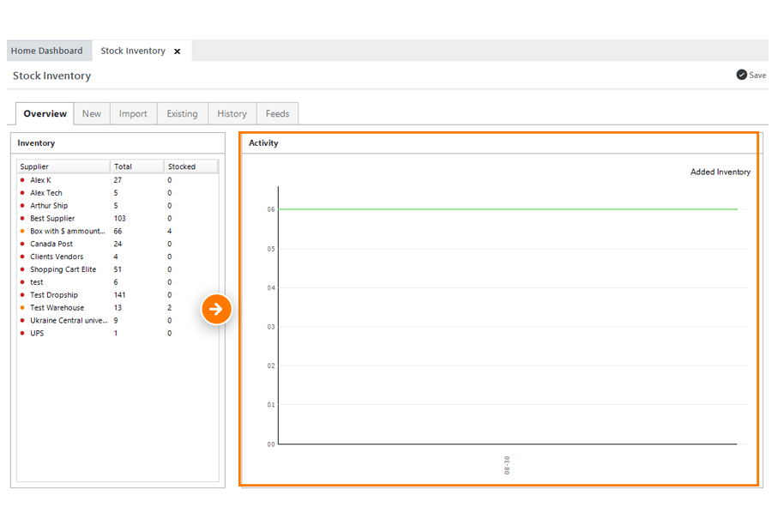Click the orange dot beside Box with $ ammount
The height and width of the screenshot is (532, 772).
coord(22,231)
